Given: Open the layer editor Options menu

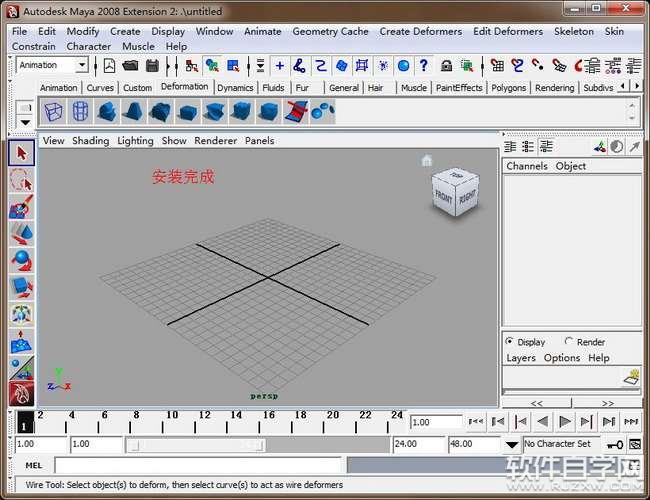Looking at the screenshot, I should [x=562, y=358].
